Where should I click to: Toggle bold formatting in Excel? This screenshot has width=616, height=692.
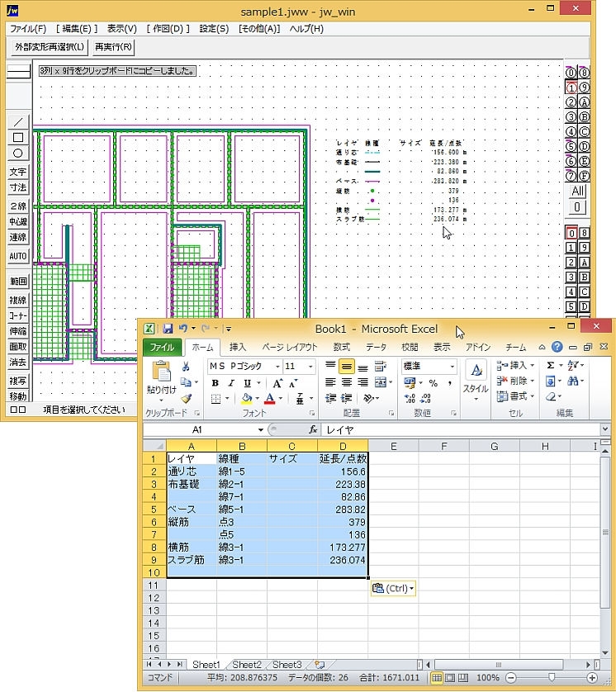(216, 383)
